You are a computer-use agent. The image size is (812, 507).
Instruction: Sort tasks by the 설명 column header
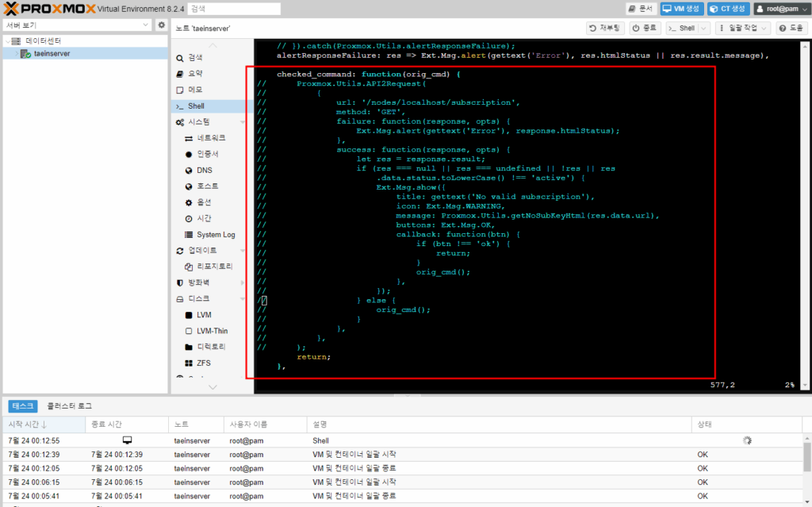[x=500, y=424]
